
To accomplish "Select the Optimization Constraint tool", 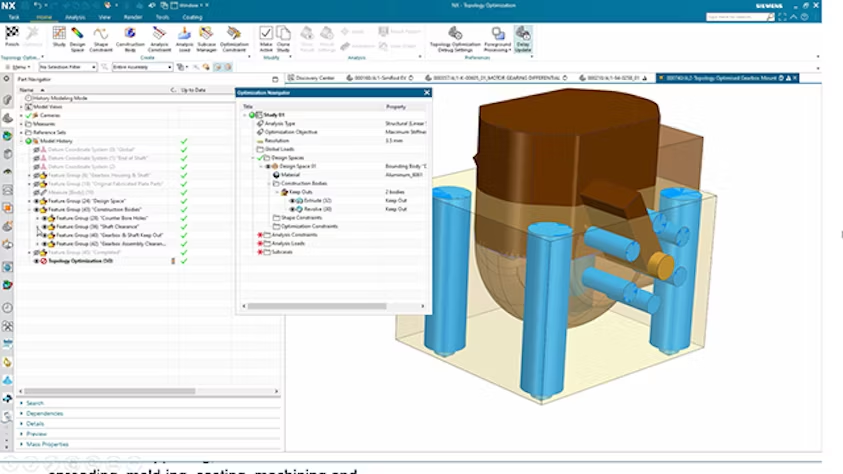I will (x=233, y=36).
